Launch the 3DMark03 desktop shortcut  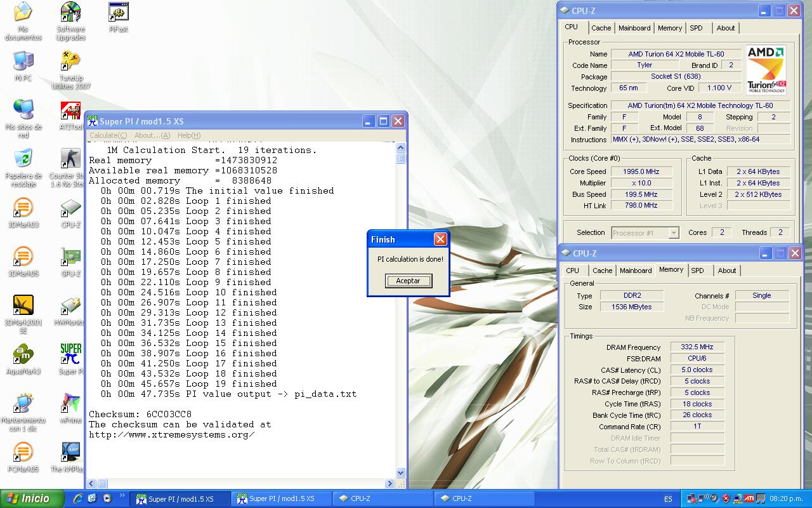(x=23, y=213)
